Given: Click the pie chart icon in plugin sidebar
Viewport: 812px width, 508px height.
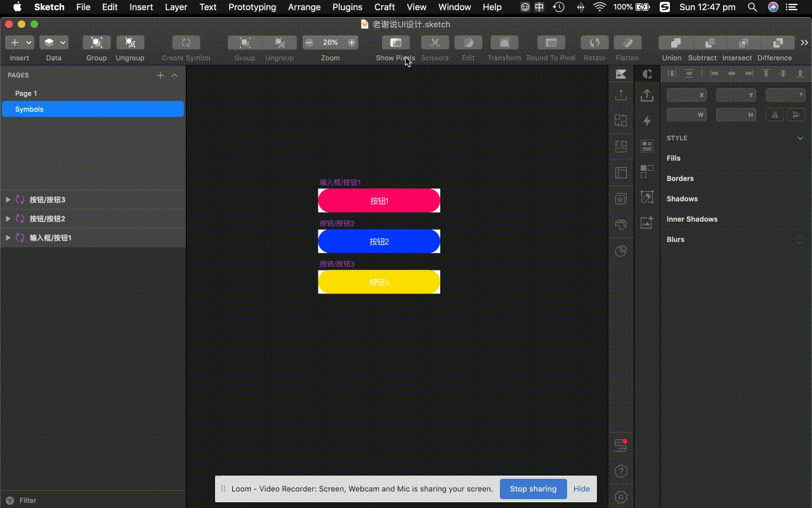Looking at the screenshot, I should coord(621,251).
